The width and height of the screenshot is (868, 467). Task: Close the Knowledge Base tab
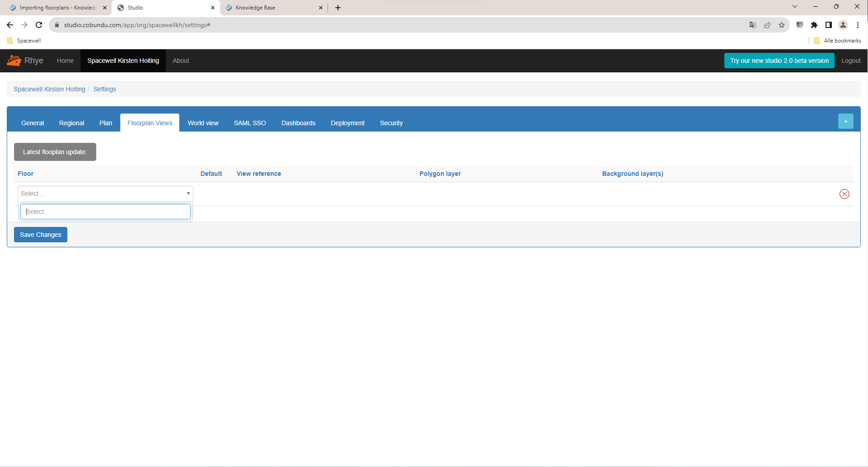pyautogui.click(x=321, y=8)
